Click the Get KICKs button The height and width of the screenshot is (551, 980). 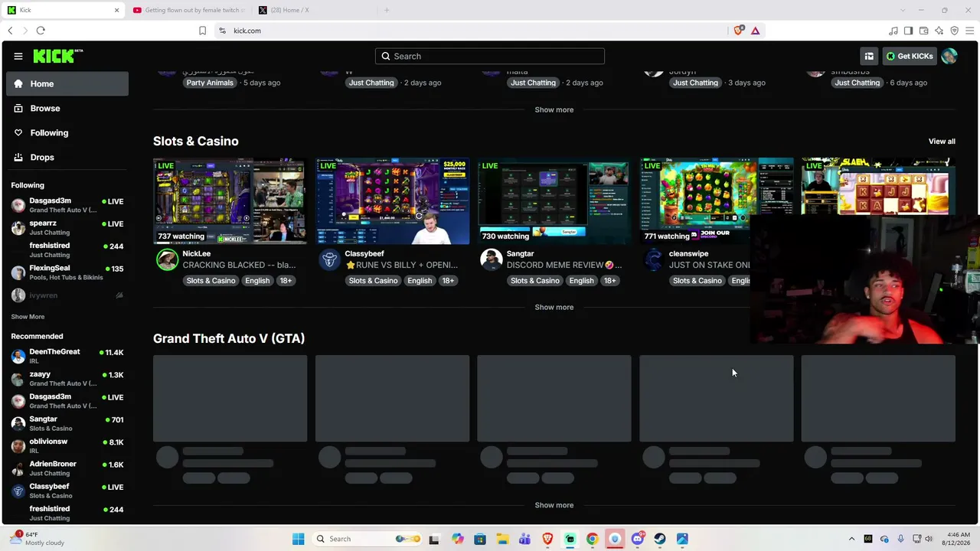(x=910, y=56)
